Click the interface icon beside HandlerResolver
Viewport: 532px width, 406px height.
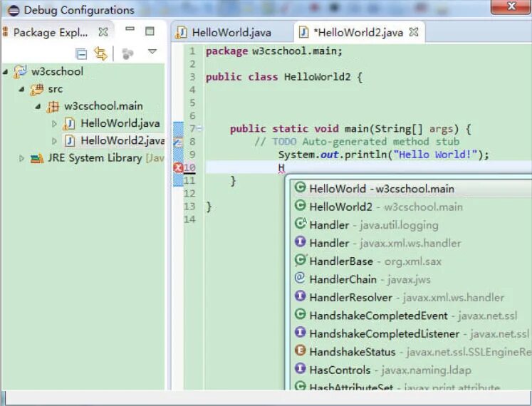[300, 296]
